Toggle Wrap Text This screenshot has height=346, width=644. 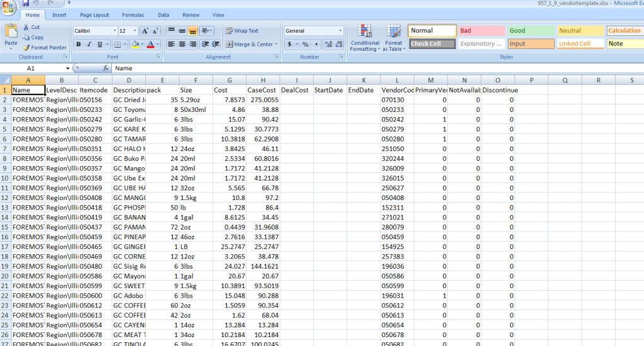[242, 31]
